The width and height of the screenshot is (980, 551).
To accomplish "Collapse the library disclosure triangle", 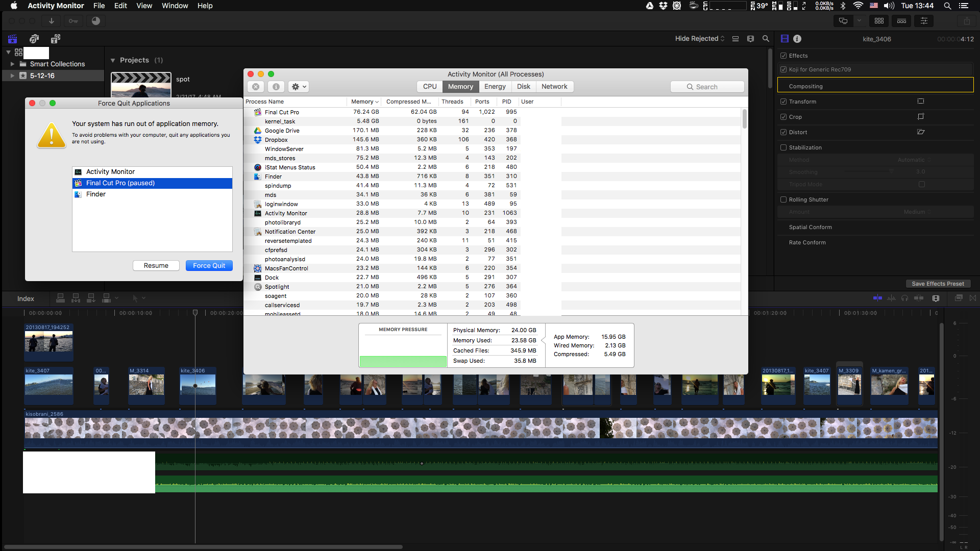I will (x=8, y=52).
